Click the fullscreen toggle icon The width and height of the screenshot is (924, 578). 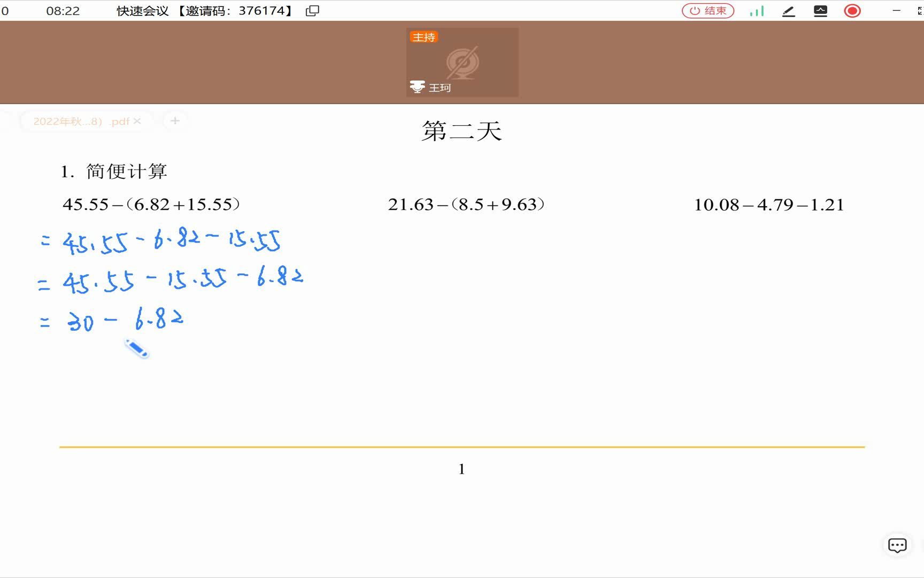pos(920,11)
